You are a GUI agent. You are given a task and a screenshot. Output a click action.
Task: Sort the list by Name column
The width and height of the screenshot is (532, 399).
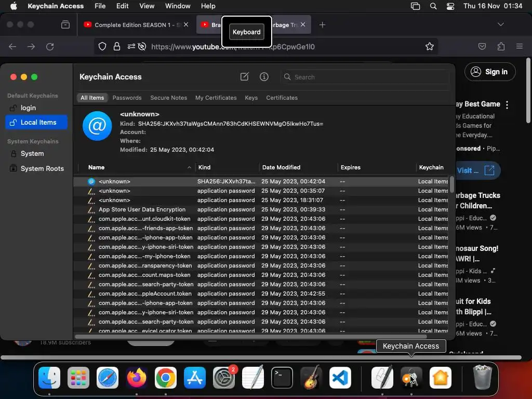coord(137,167)
